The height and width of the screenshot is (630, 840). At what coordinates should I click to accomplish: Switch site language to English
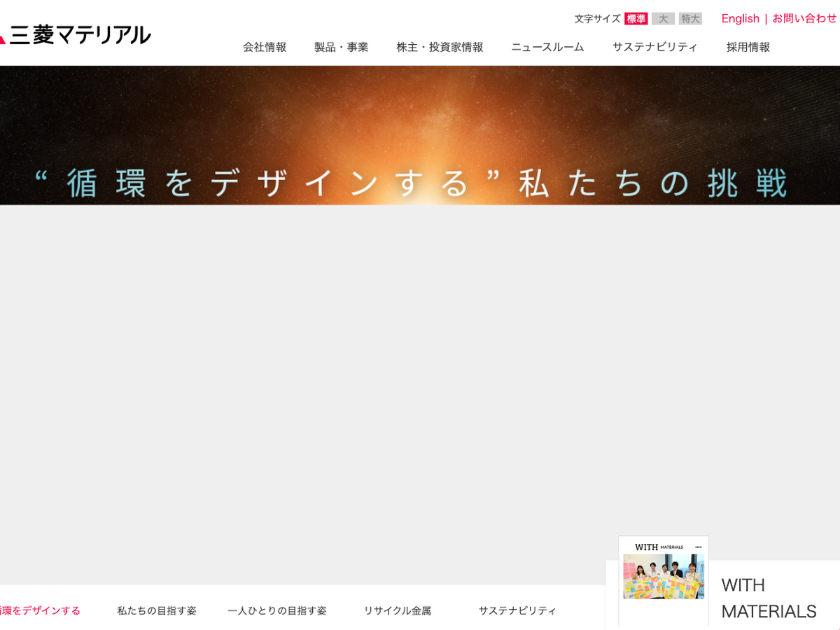(740, 19)
